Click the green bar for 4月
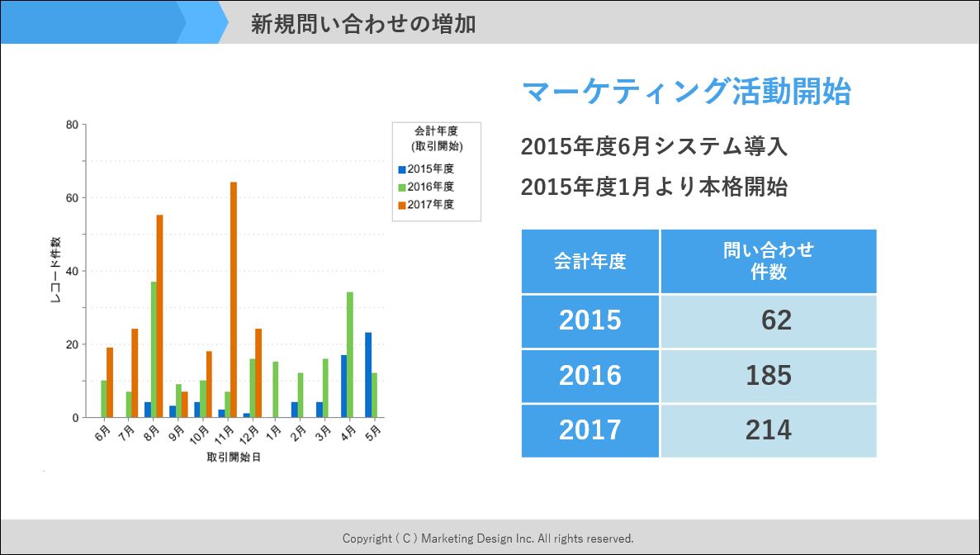Screen dimensions: 980x555 (350, 354)
